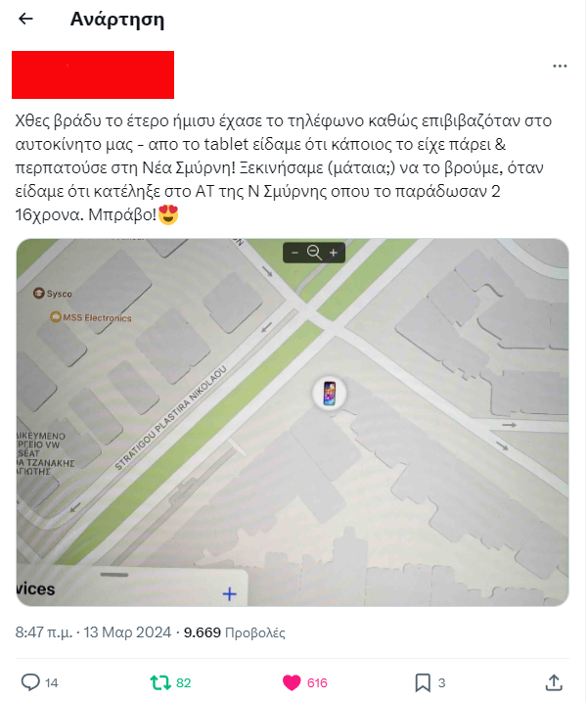View the 9.669 Προβολές analytics
The width and height of the screenshot is (588, 701).
(x=235, y=632)
